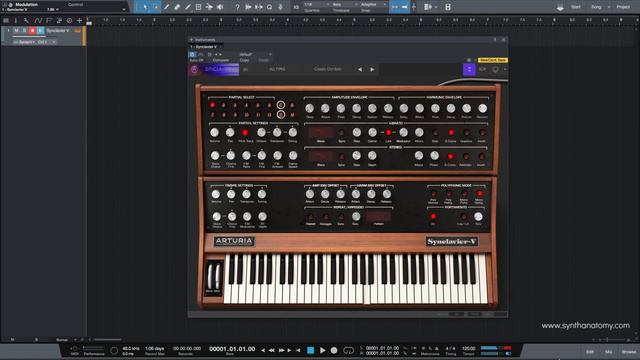
Task: Toggle monitor on Synclavier V track
Action: (40, 31)
